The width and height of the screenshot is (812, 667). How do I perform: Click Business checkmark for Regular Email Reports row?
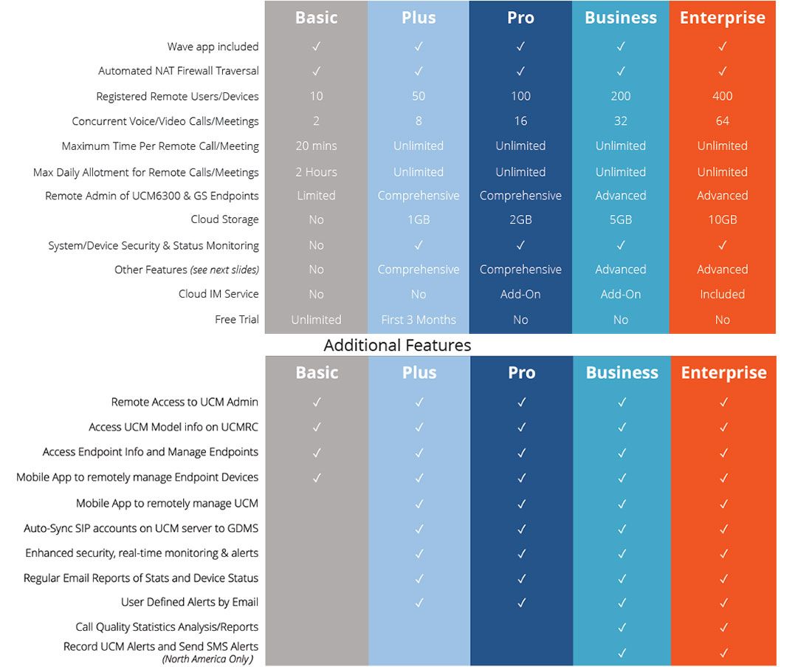622,578
